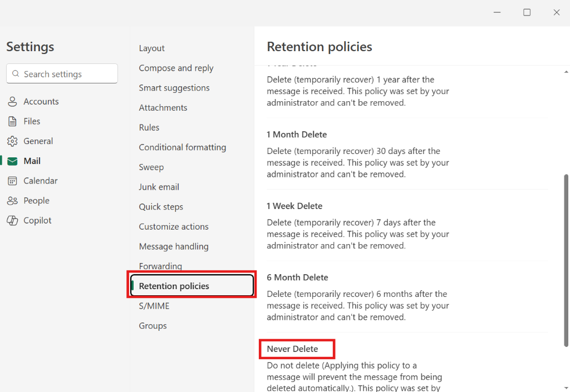Open Sweep settings
This screenshot has width=570, height=392.
[151, 167]
